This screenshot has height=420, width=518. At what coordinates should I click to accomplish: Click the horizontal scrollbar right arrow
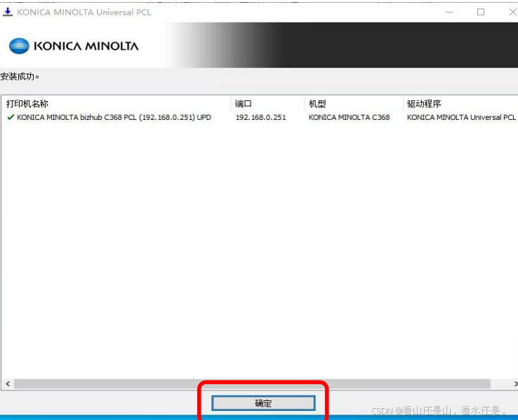point(515,384)
